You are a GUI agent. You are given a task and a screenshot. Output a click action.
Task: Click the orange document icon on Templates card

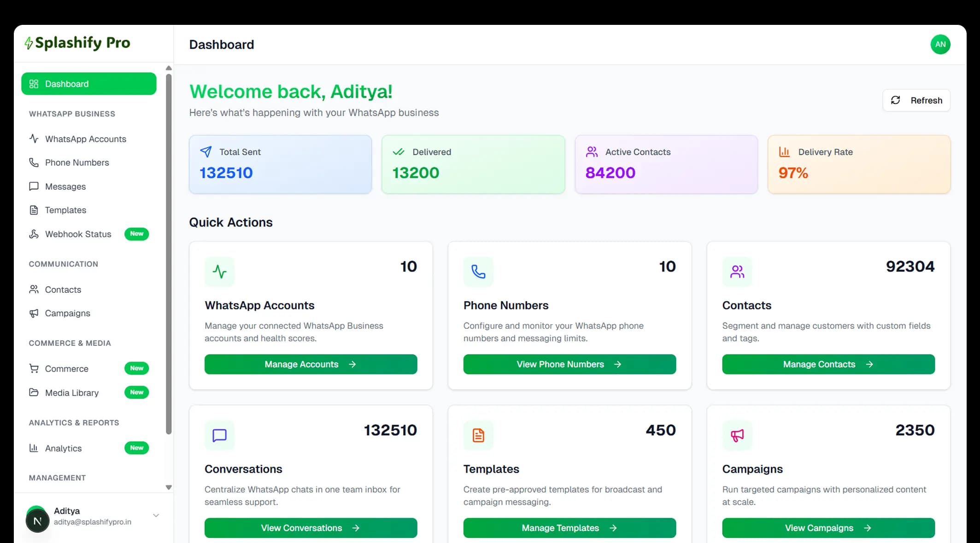(478, 435)
